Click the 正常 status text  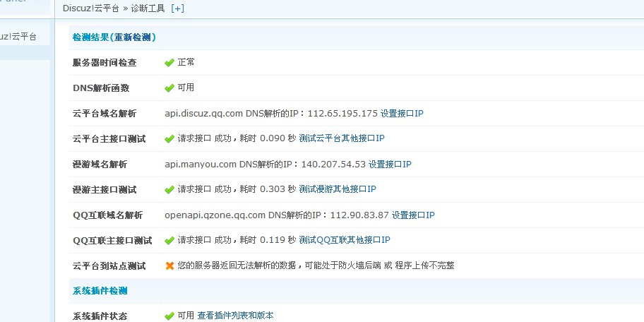pos(186,62)
